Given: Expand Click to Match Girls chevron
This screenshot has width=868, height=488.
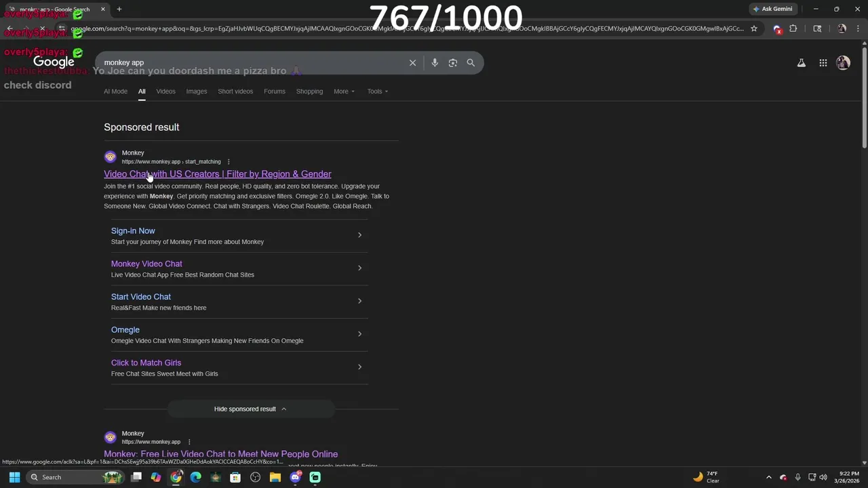Looking at the screenshot, I should pos(359,367).
